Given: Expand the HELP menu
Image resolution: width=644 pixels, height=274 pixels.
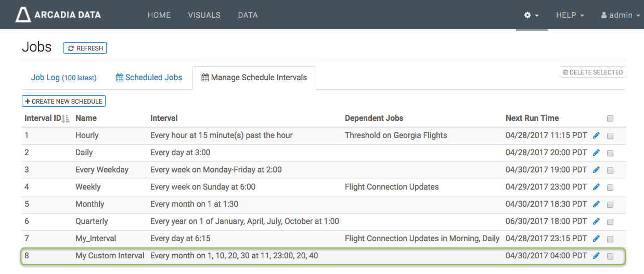Looking at the screenshot, I should click(570, 15).
